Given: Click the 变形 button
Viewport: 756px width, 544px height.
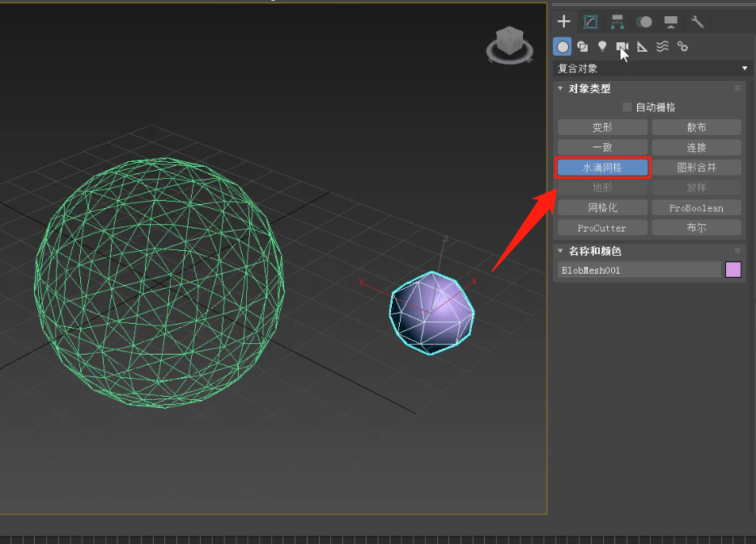Looking at the screenshot, I should tap(602, 127).
